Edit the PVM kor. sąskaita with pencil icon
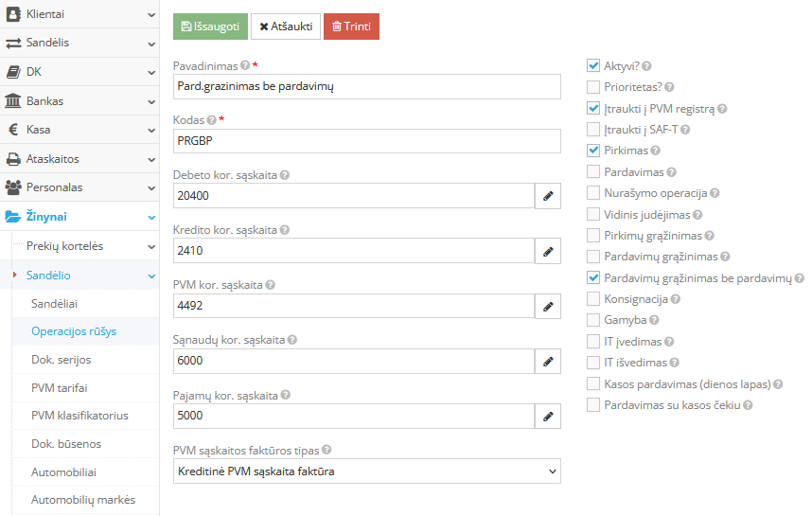 tap(547, 307)
